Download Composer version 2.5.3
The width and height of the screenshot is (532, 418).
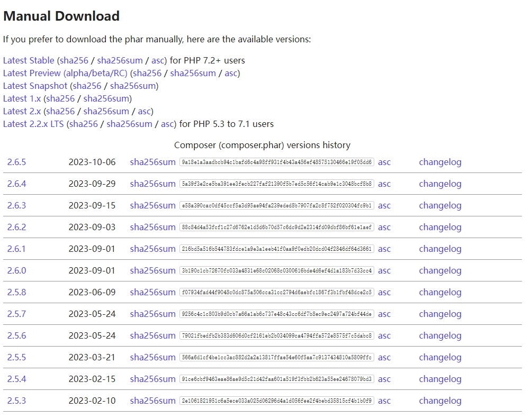(x=16, y=401)
